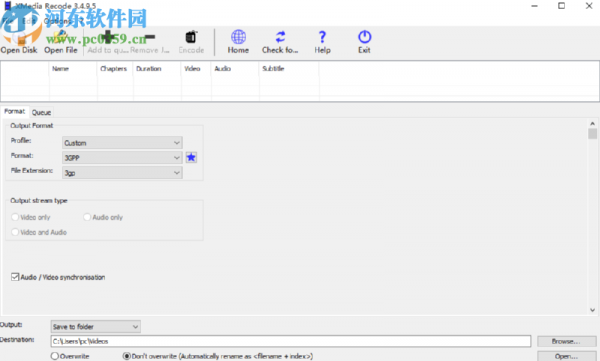Image resolution: width=600 pixels, height=361 pixels.
Task: Select the Audio only radio button
Action: 87,217
